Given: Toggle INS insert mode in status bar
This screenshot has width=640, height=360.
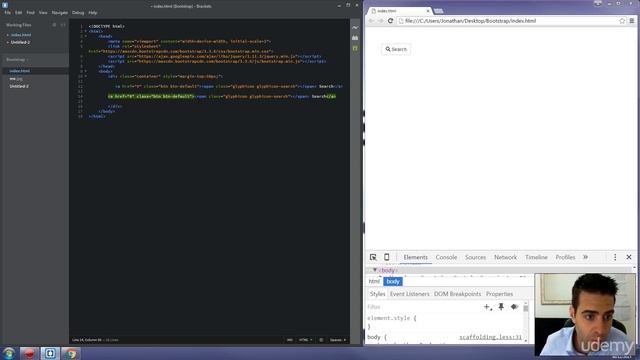Looking at the screenshot, I should coord(289,340).
